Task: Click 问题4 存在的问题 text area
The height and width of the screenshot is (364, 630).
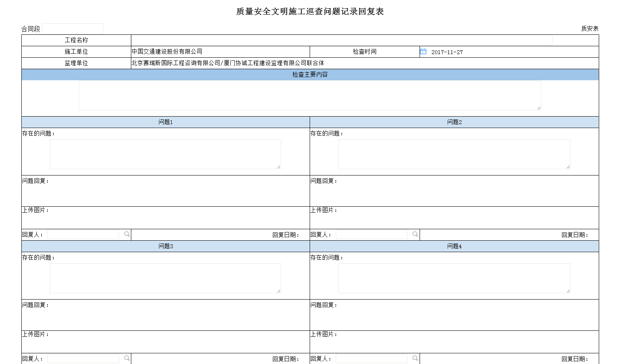Action: (x=454, y=278)
